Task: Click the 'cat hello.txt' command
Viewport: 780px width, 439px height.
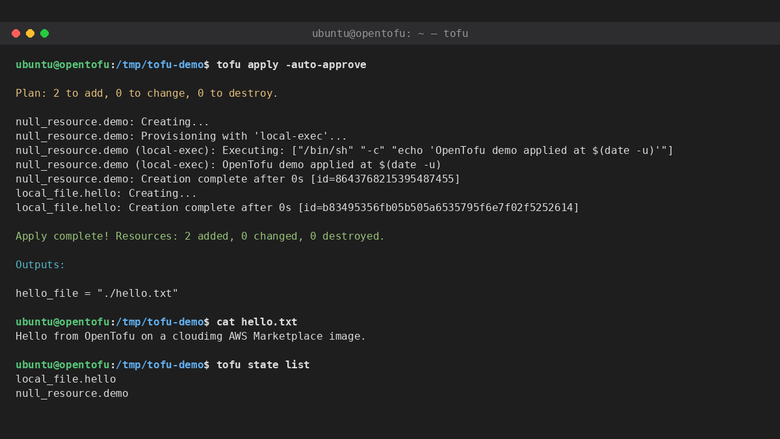Action: click(x=257, y=322)
